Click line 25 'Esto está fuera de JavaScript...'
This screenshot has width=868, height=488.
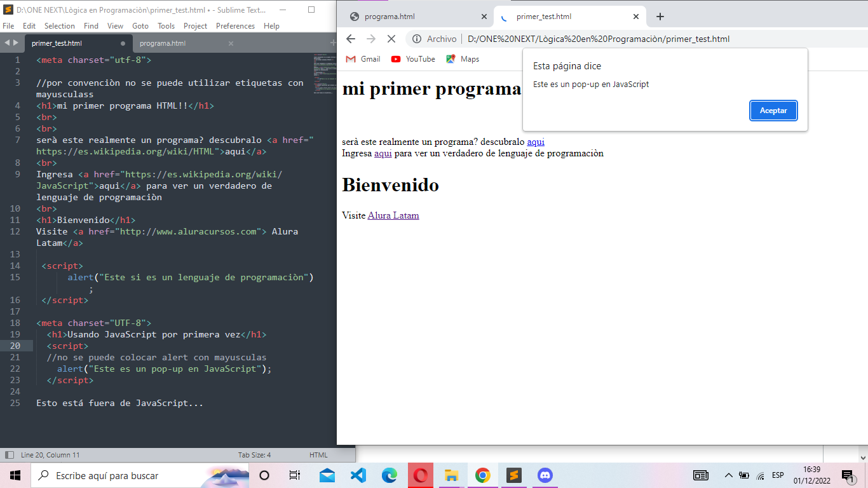(x=119, y=403)
